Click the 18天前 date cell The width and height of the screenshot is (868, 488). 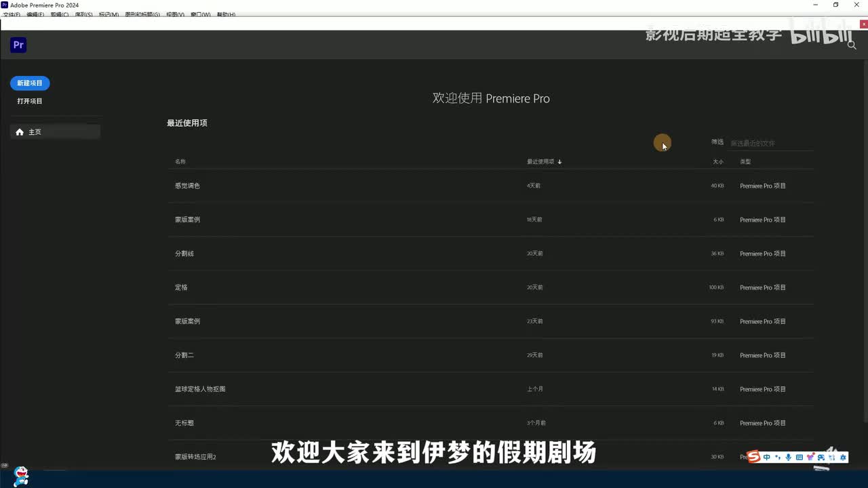[x=535, y=220]
